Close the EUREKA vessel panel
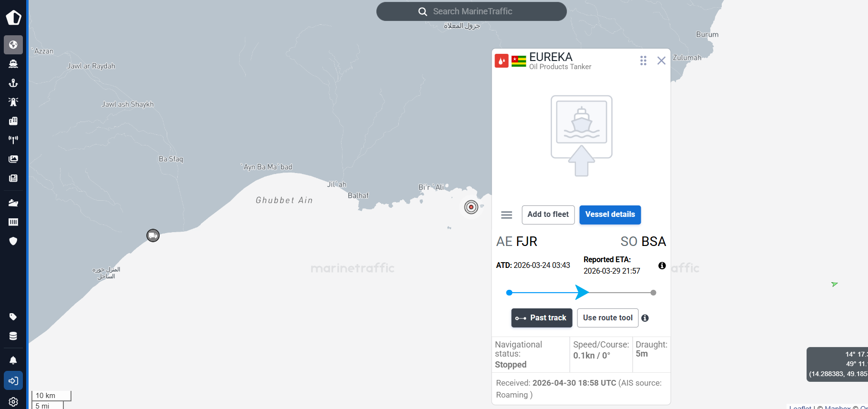Viewport: 868px width, 409px height. coord(661,61)
